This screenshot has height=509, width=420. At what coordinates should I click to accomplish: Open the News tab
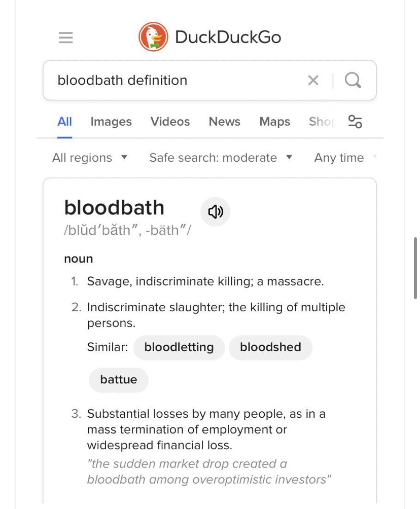(224, 122)
